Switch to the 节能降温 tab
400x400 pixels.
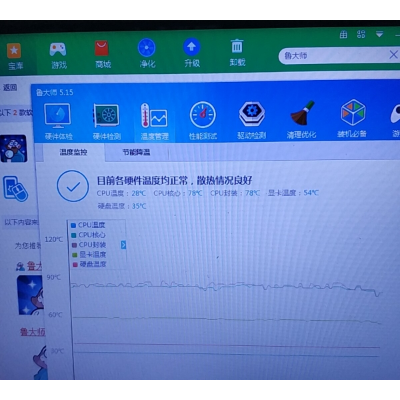(136, 152)
